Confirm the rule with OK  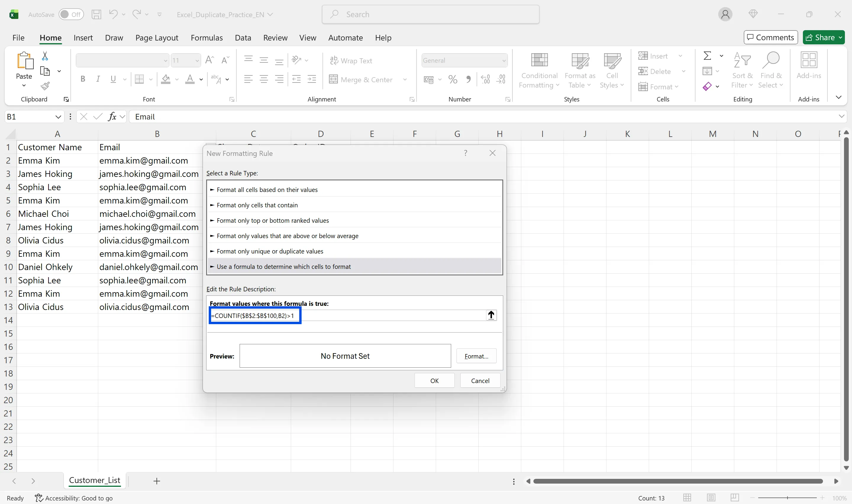click(x=434, y=380)
